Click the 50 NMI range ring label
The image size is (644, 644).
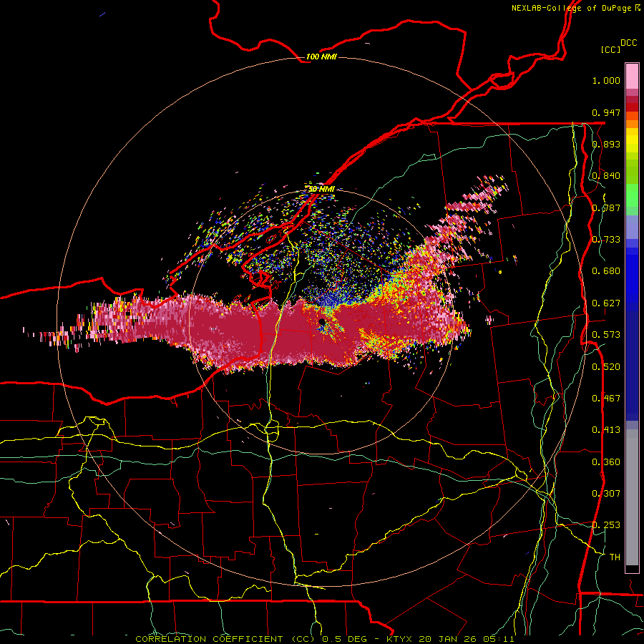click(321, 189)
